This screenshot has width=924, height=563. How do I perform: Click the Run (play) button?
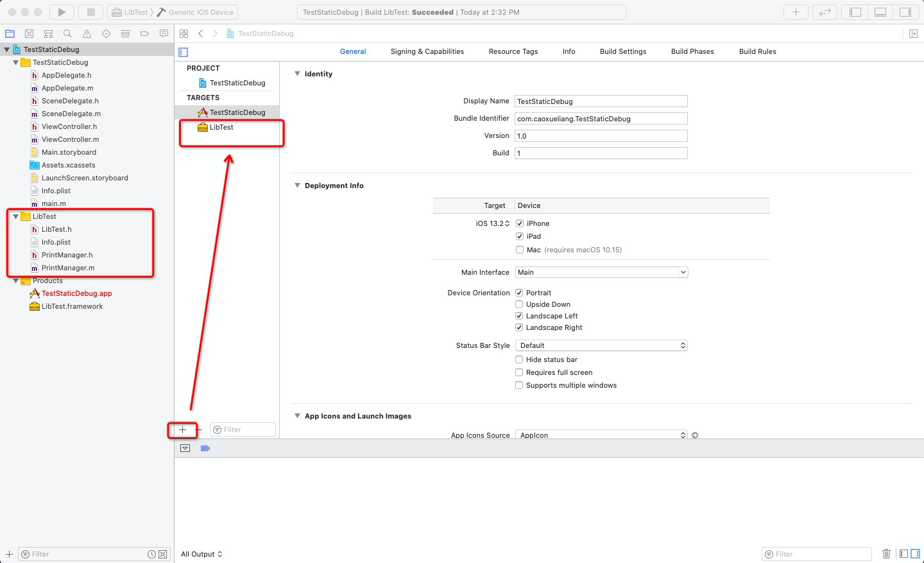(x=62, y=12)
